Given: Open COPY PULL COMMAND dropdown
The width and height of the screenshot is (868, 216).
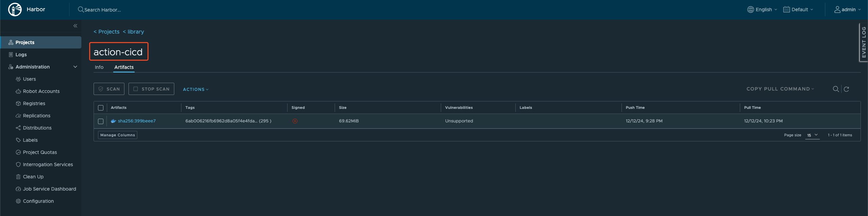Looking at the screenshot, I should coord(780,89).
